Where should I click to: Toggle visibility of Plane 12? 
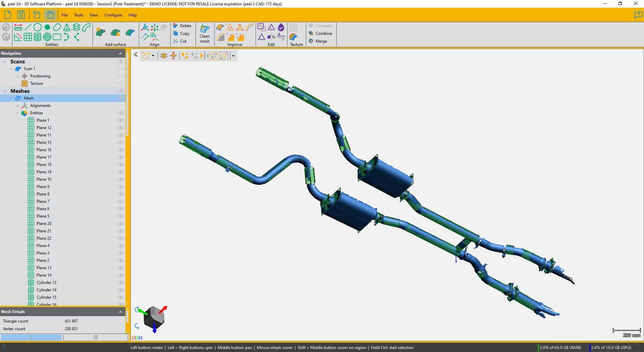[120, 128]
